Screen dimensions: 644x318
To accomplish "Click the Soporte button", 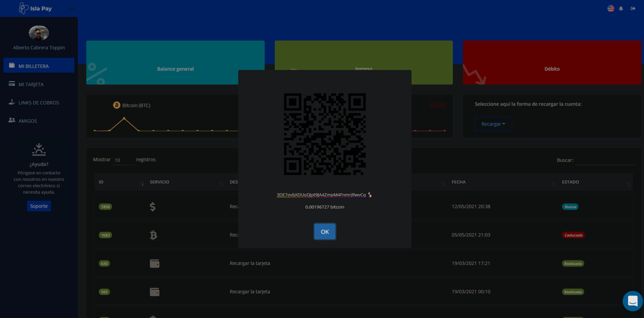I will [39, 206].
